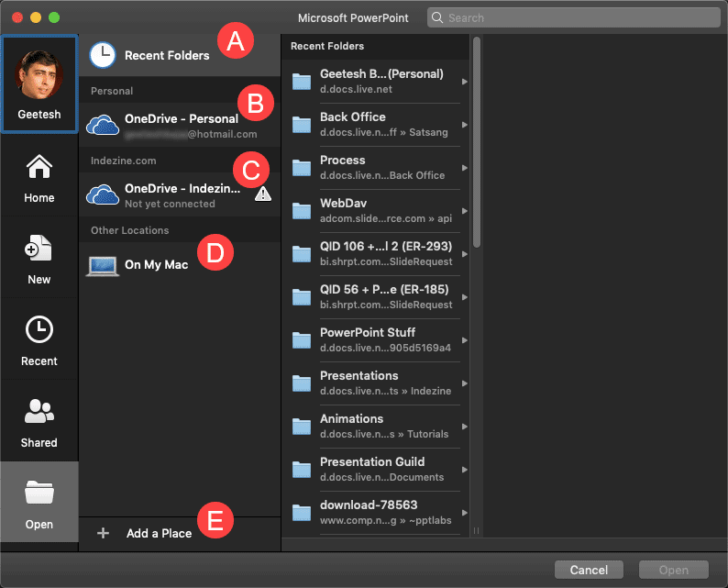Expand the QID 56 folder arrow
Viewport: 728px width, 588px height.
(464, 297)
